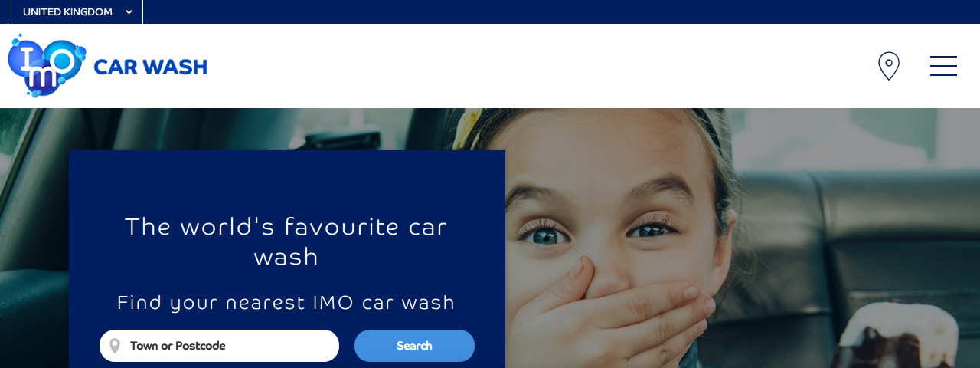This screenshot has width=980, height=368.
Task: Click the chevron beside United Kingdom
Action: click(x=129, y=12)
